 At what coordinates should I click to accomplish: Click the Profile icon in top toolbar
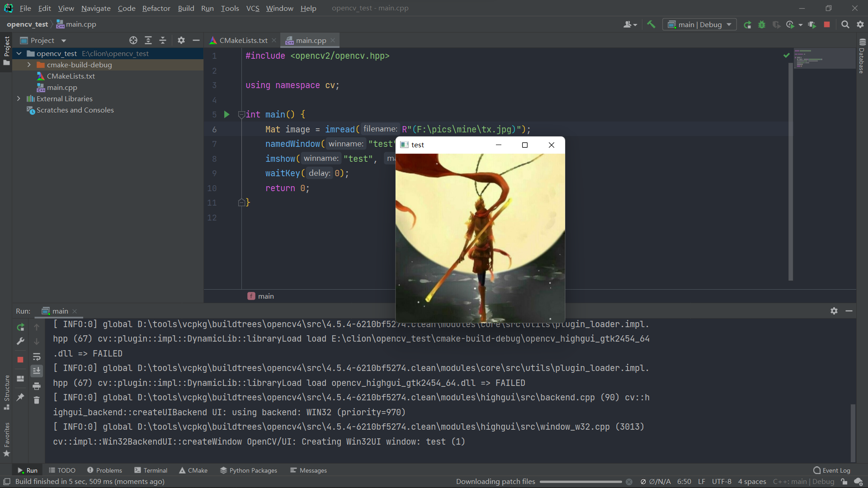point(790,25)
